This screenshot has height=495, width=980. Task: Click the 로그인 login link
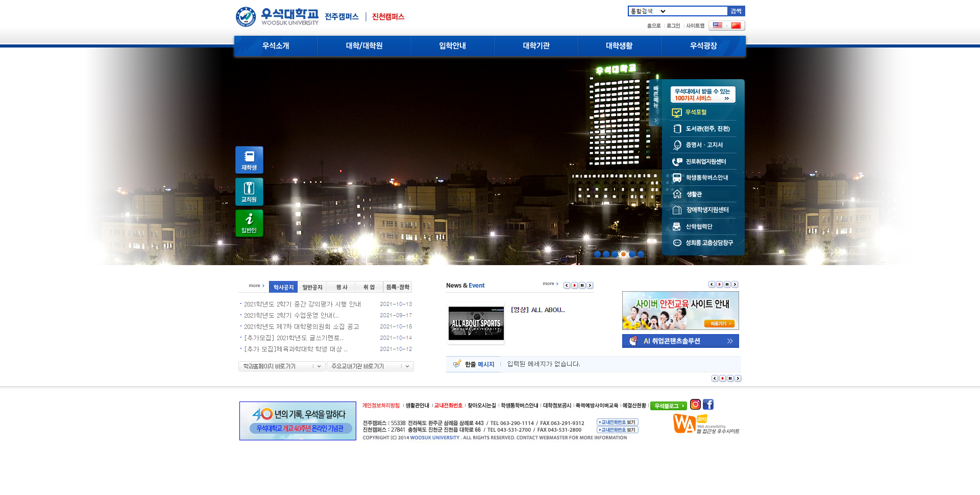pyautogui.click(x=673, y=26)
